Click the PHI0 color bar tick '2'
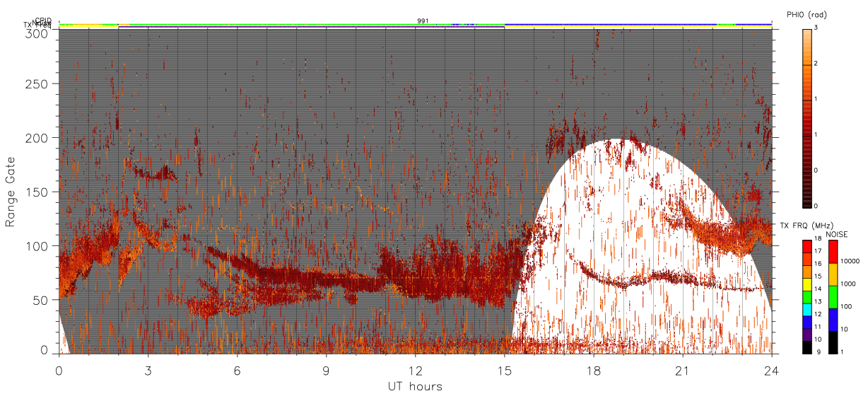This screenshot has height=401, width=868. (x=816, y=64)
